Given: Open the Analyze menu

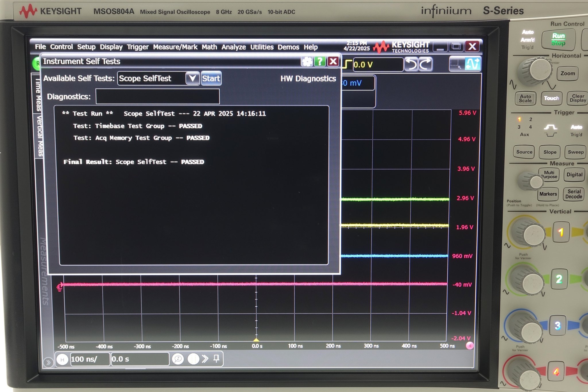Looking at the screenshot, I should (x=234, y=47).
